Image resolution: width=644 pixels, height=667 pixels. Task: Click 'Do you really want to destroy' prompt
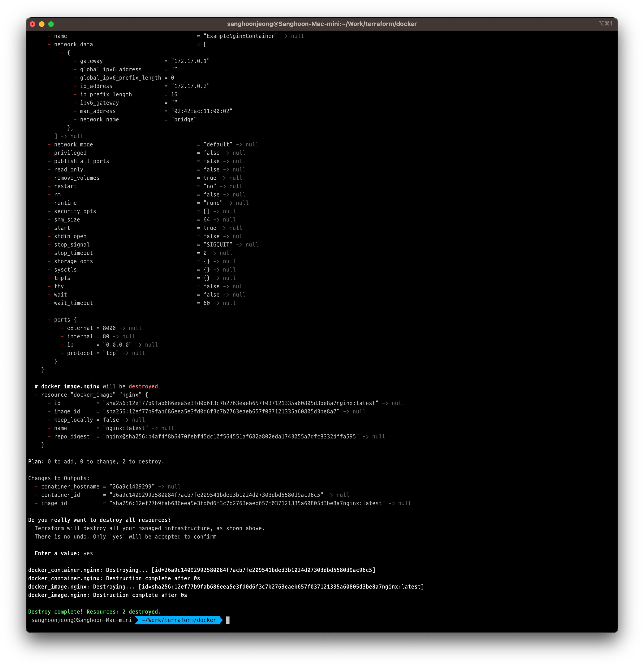tap(99, 520)
